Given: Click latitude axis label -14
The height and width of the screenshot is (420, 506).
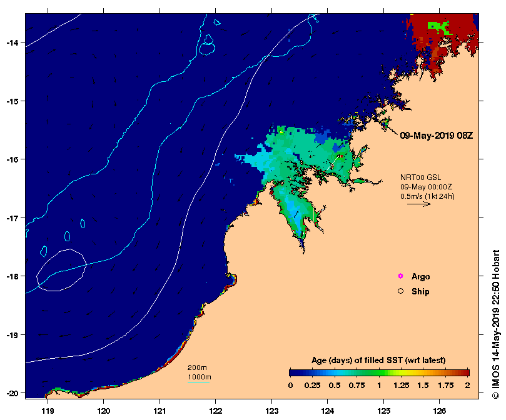Looking at the screenshot, I should click(x=12, y=42).
